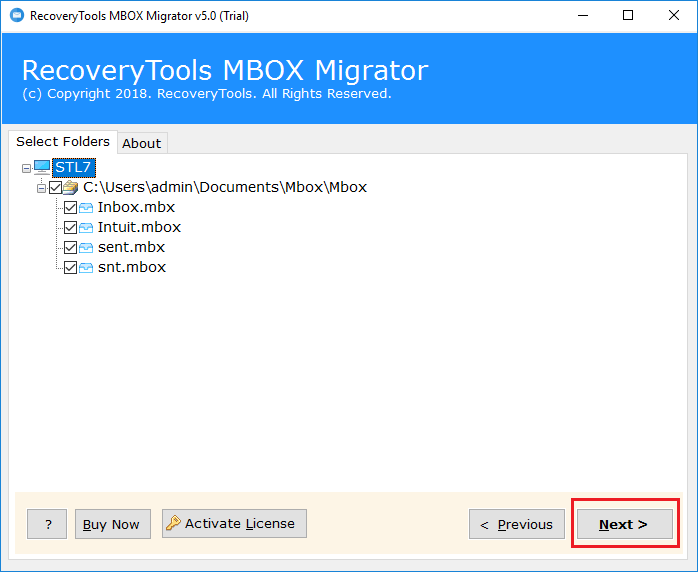Click the Intuit.mbox mailbox icon
698x572 pixels.
click(85, 227)
